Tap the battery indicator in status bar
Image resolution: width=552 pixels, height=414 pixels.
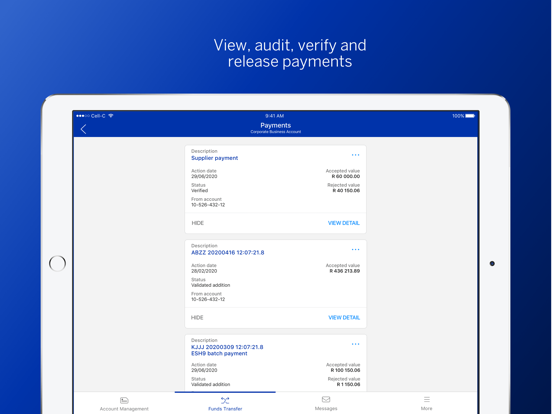point(470,116)
